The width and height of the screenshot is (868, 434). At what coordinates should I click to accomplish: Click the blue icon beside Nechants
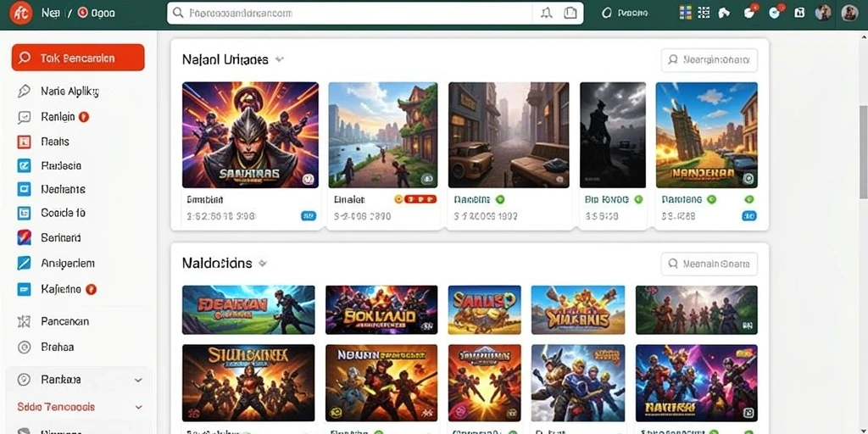[x=24, y=189]
